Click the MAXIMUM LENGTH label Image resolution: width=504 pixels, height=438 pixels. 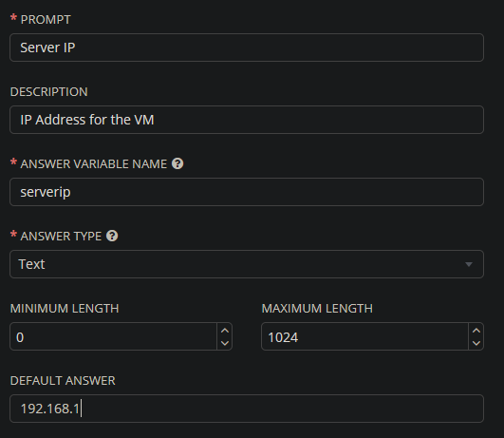[317, 308]
